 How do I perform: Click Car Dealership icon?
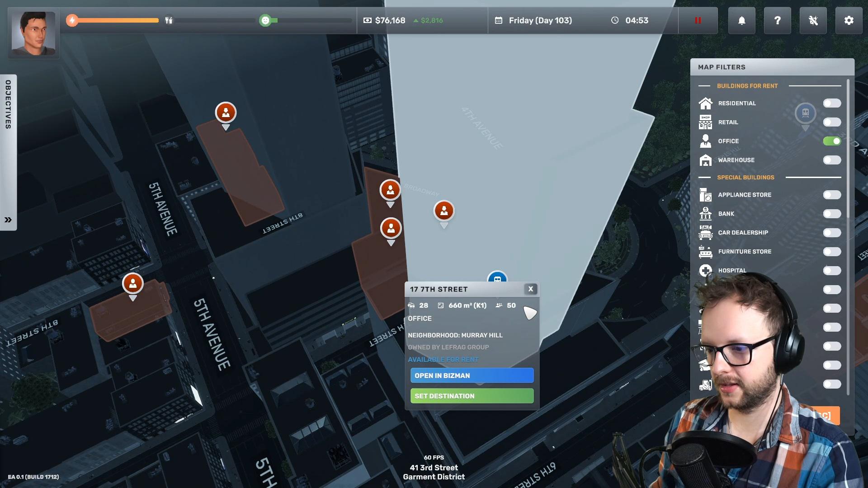pos(705,233)
